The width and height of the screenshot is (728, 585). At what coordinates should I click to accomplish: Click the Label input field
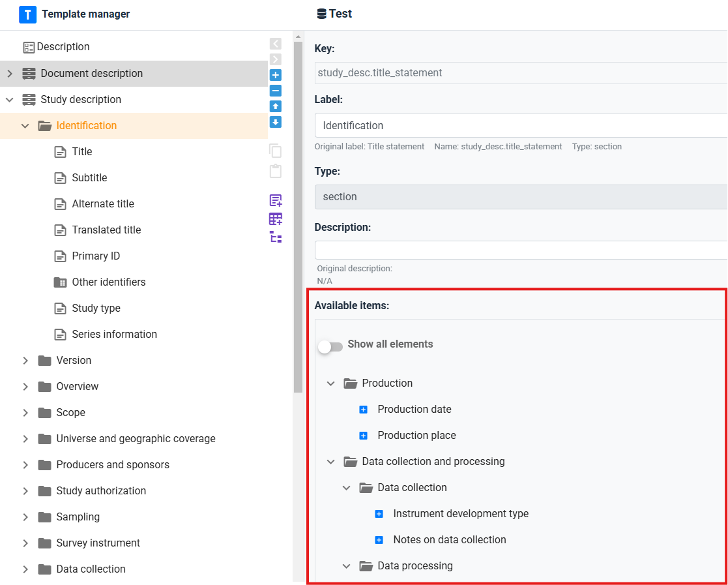point(520,125)
